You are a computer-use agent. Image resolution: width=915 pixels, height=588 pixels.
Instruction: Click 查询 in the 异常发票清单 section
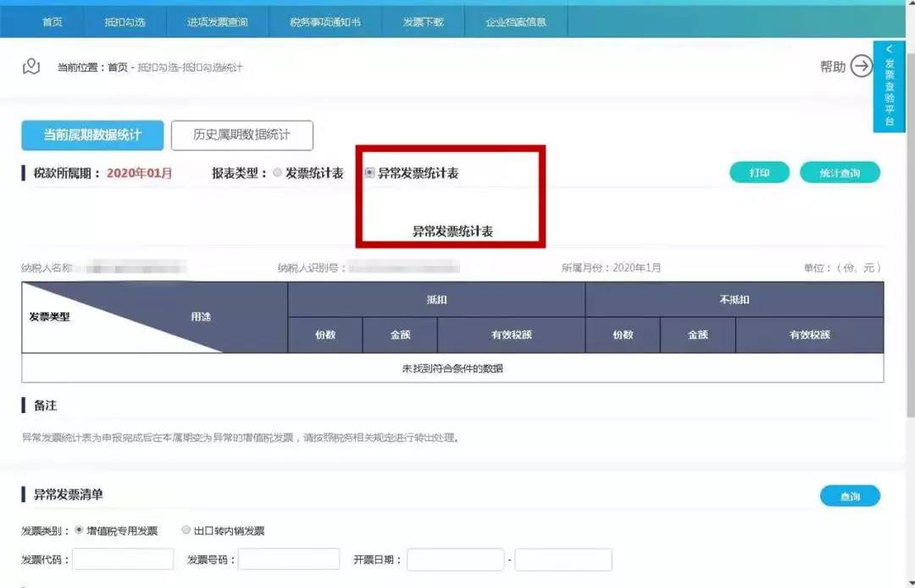pyautogui.click(x=850, y=496)
